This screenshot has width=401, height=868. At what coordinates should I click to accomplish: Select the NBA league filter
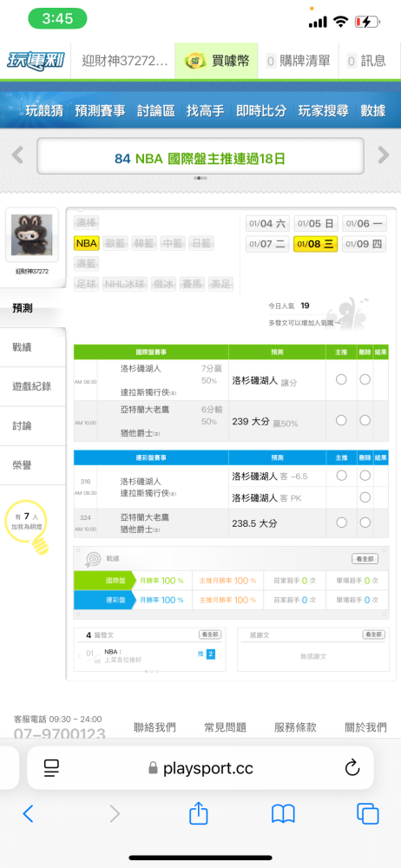(x=86, y=243)
